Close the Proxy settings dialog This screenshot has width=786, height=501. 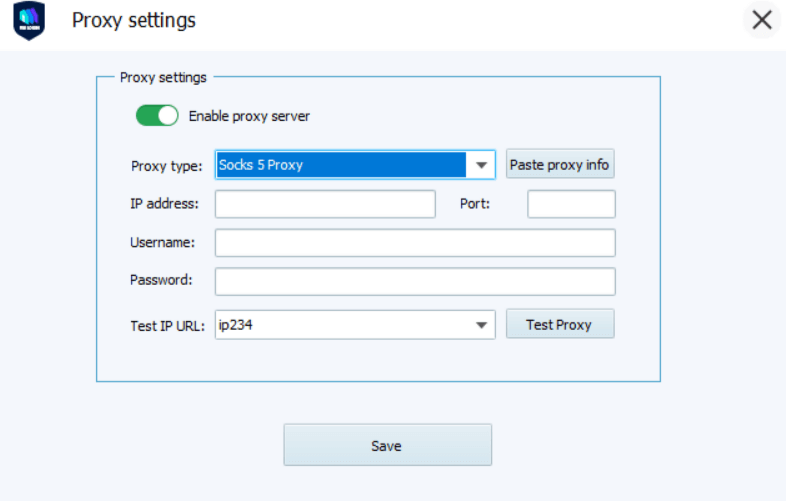point(762,20)
